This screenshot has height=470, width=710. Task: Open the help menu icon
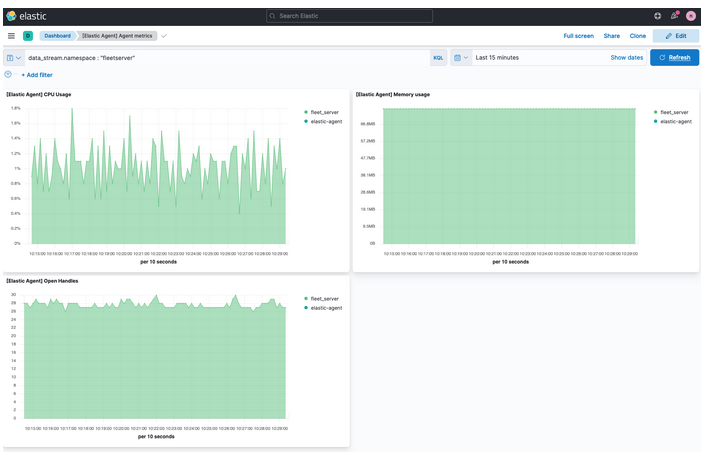(x=657, y=16)
